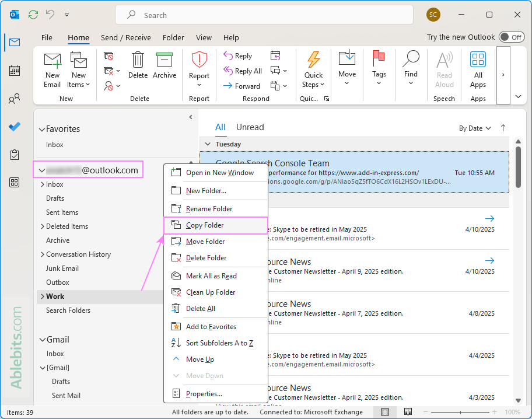Viewport: 532px width, 419px height.
Task: Open the Calendar view in sidebar
Action: 14,71
